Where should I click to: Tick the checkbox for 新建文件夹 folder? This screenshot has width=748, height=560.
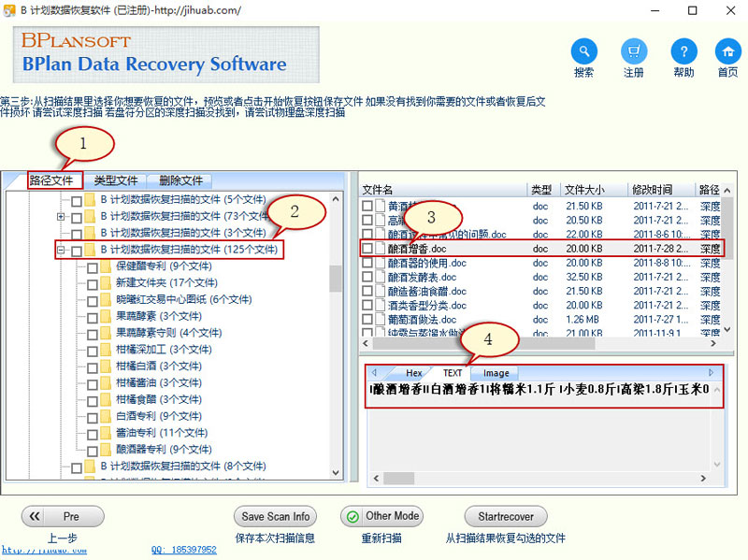pyautogui.click(x=92, y=283)
